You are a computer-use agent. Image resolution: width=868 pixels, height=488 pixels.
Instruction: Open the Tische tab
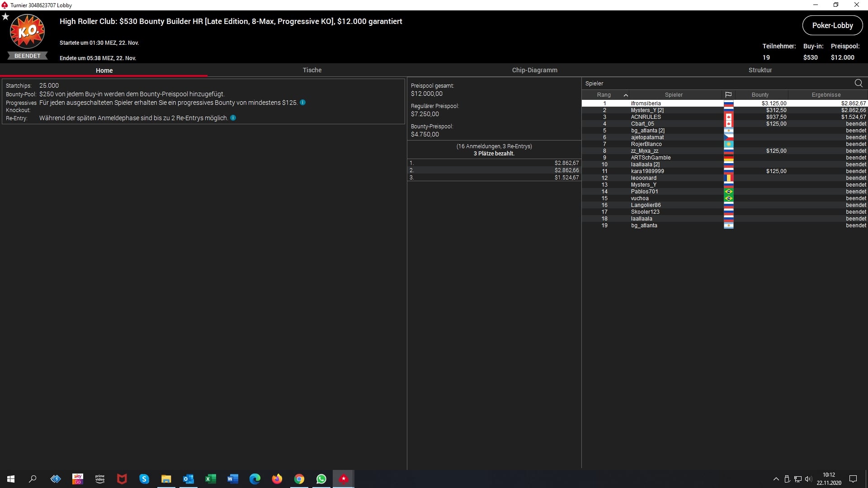[312, 70]
